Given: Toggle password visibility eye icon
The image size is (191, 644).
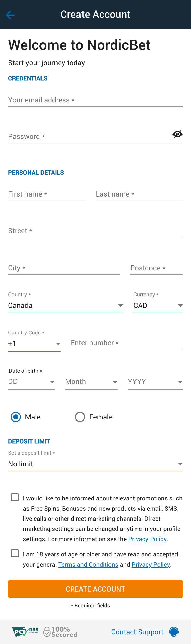Looking at the screenshot, I should pyautogui.click(x=178, y=134).
